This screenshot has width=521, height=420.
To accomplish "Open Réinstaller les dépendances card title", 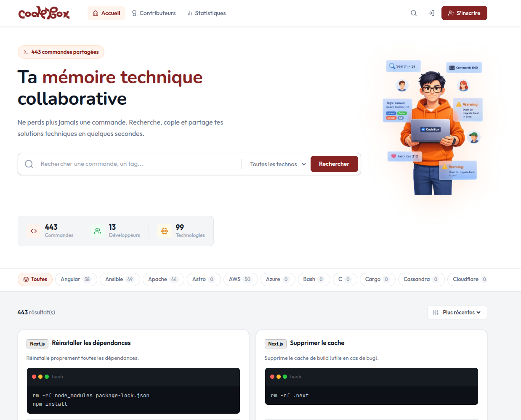I will [x=91, y=343].
